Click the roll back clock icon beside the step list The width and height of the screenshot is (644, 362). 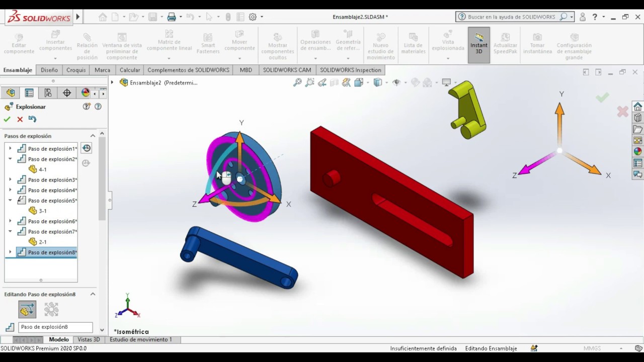pos(87,148)
